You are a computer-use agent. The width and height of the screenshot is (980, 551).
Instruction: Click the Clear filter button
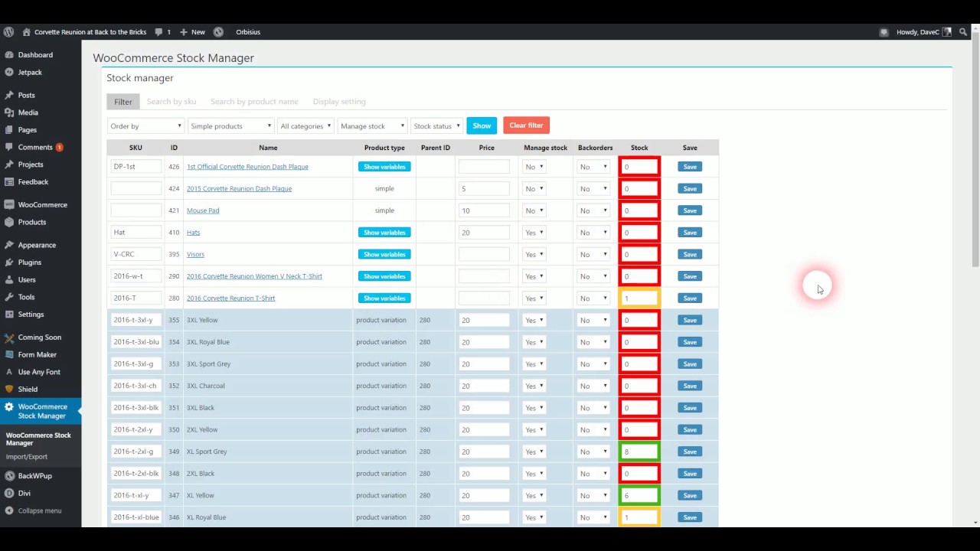point(526,126)
